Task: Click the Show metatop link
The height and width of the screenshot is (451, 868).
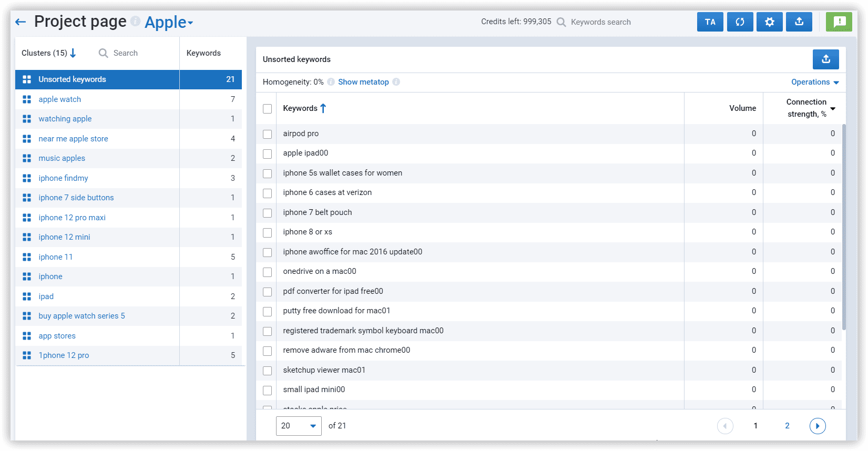Action: point(363,82)
